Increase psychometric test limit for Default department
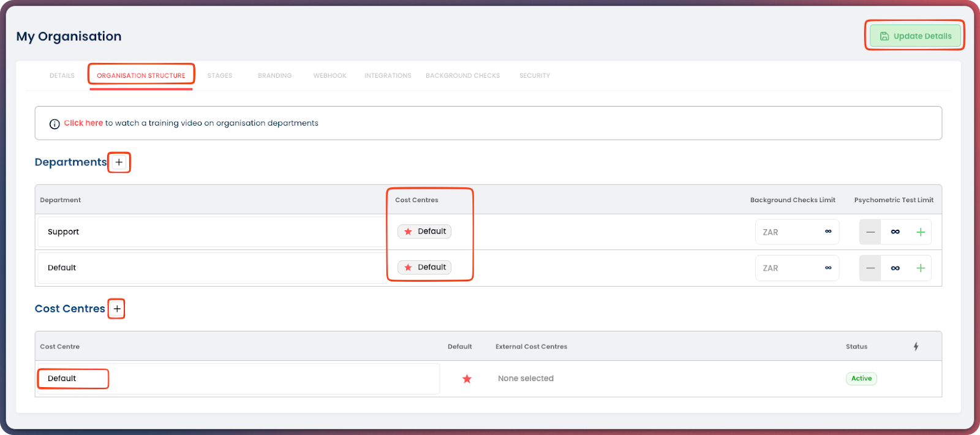 coord(920,268)
